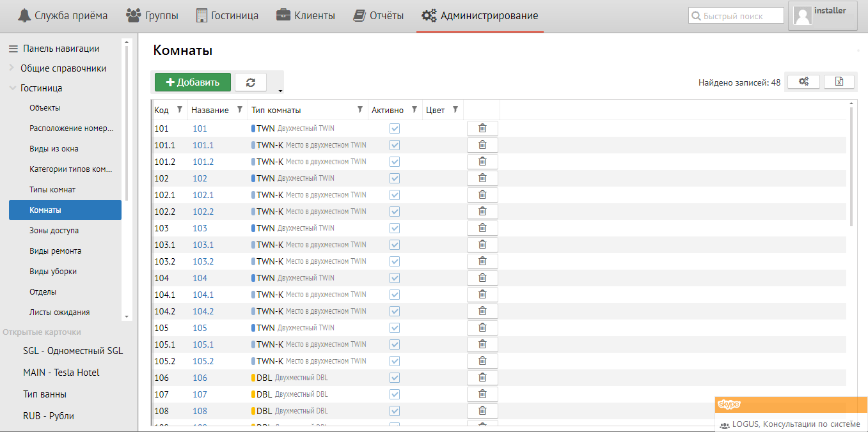Switch to Служба приёма menu
Screen dimensions: 868x432
point(63,15)
